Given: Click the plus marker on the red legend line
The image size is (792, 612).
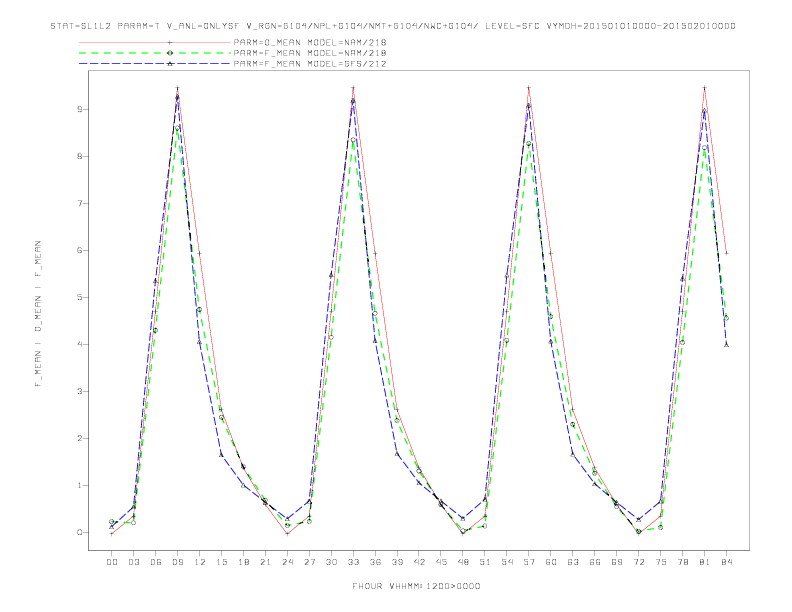Looking at the screenshot, I should tap(170, 42).
